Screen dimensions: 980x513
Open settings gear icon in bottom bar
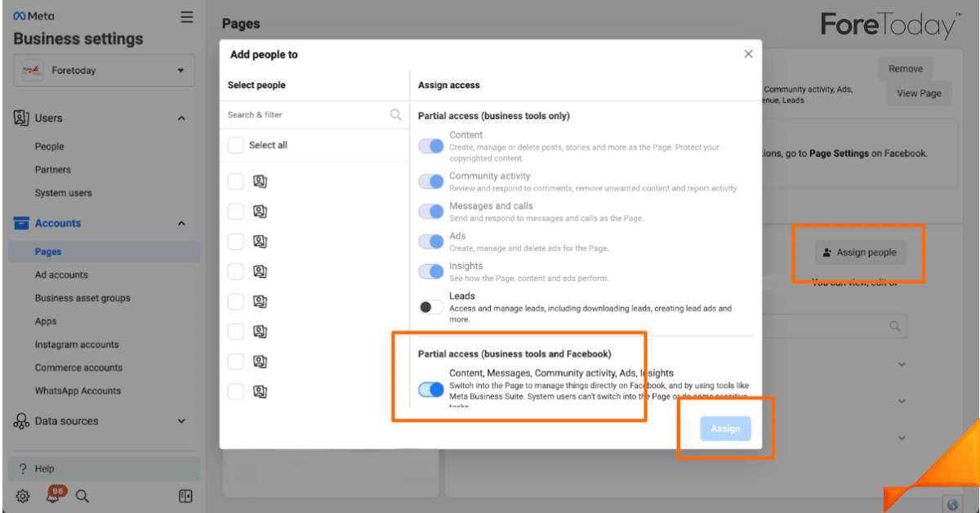(x=23, y=496)
